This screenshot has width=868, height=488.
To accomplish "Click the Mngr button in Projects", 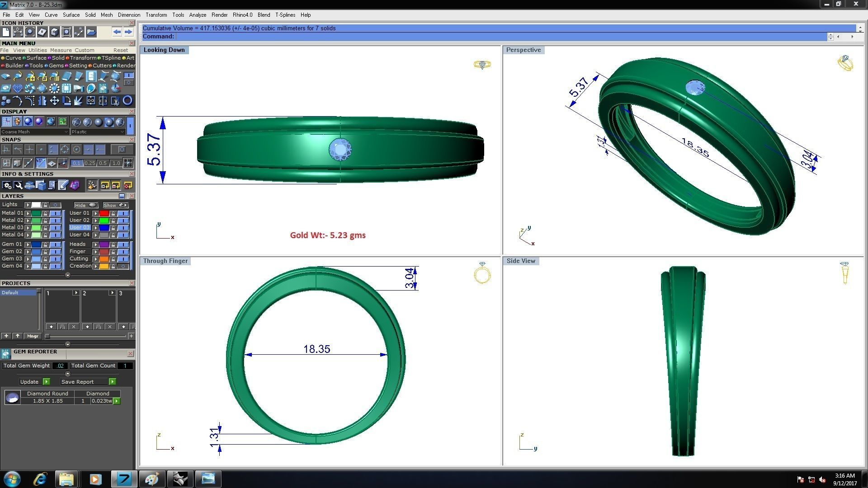I will pos(33,336).
